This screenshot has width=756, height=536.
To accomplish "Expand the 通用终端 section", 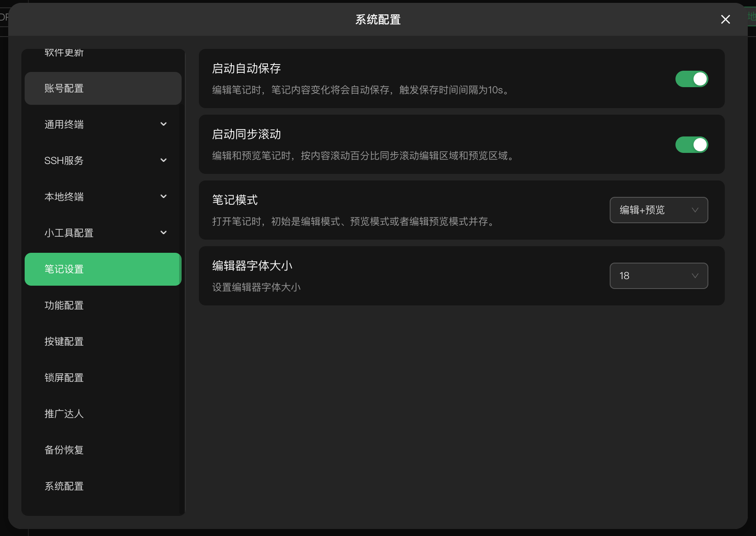I will pyautogui.click(x=103, y=124).
